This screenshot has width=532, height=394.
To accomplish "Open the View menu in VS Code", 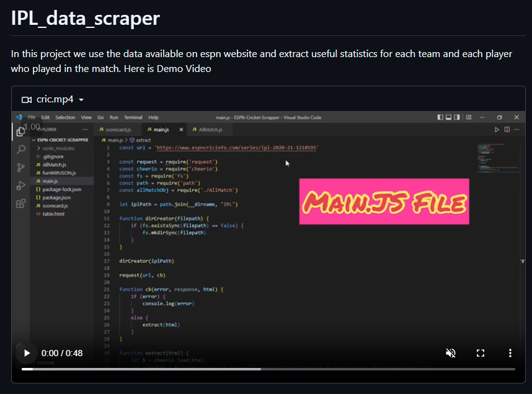I will [86, 117].
